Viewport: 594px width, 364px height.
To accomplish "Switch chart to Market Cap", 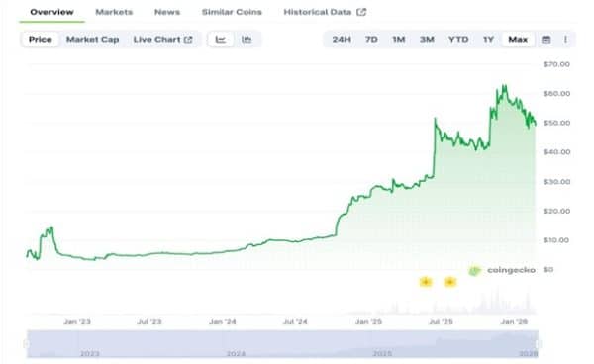I will coord(92,40).
